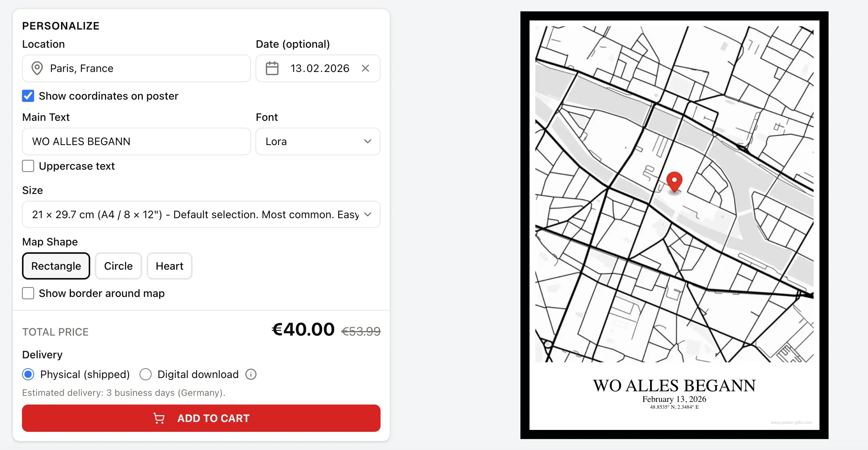
Task: Uncheck Show coordinates on poster
Action: coord(28,96)
